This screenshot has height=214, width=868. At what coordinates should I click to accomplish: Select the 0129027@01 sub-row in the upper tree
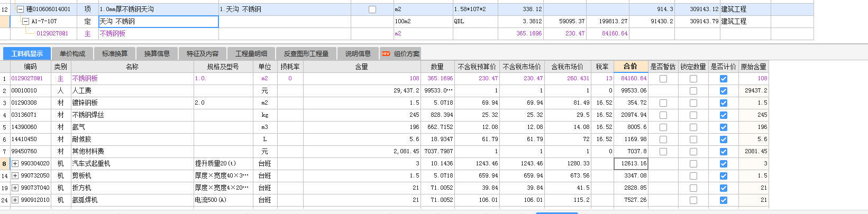[52, 34]
